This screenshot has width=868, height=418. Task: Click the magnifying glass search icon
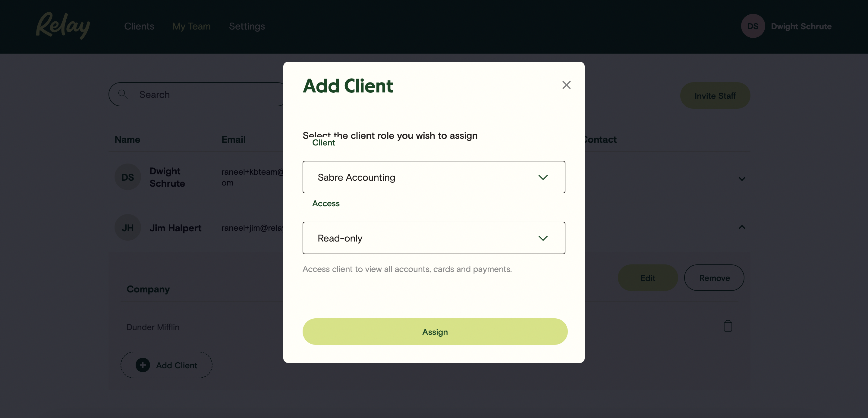(123, 94)
